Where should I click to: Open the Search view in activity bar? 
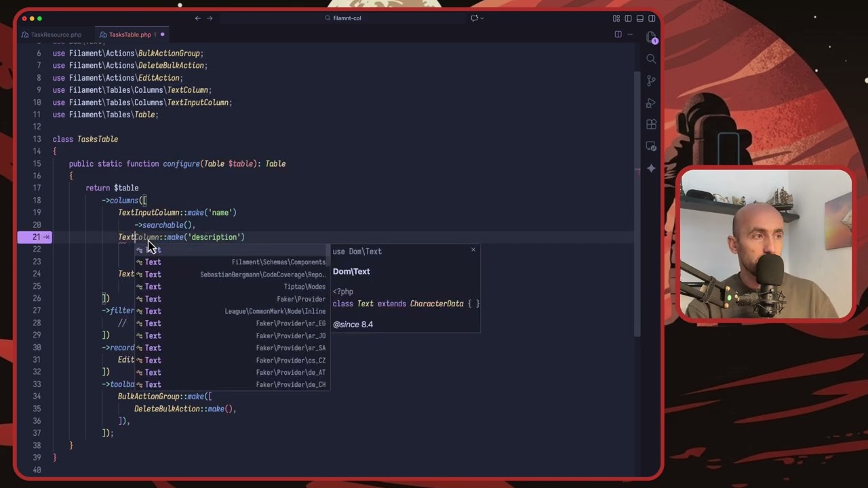click(x=651, y=59)
